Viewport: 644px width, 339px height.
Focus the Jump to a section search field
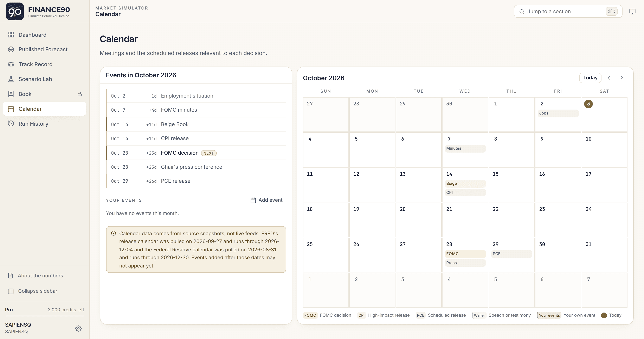568,12
